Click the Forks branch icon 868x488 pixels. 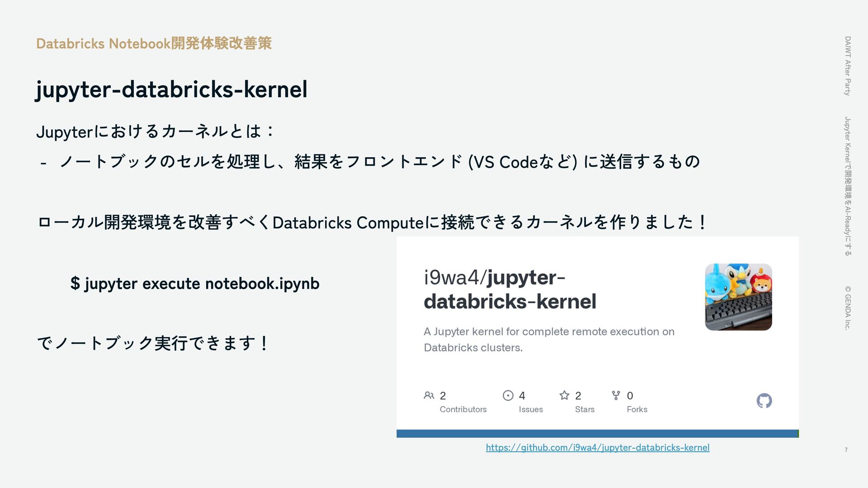tap(616, 395)
